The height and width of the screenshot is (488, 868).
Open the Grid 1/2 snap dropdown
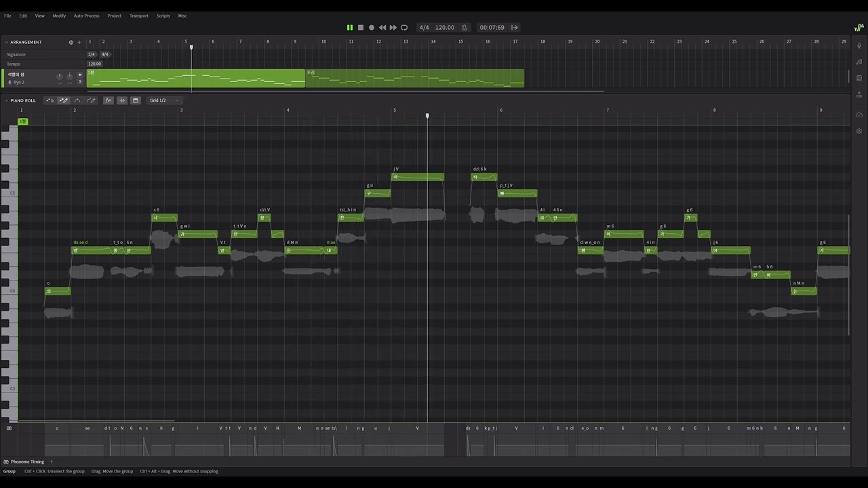coord(165,100)
